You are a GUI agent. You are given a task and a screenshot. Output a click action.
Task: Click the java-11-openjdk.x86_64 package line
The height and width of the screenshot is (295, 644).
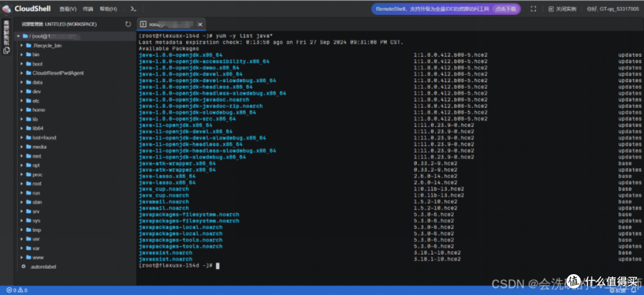point(175,125)
